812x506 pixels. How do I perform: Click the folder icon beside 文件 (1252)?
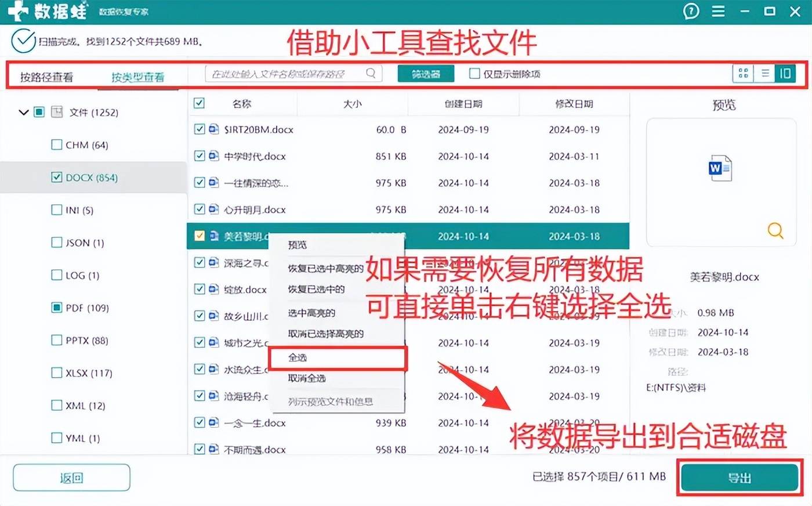coord(57,112)
